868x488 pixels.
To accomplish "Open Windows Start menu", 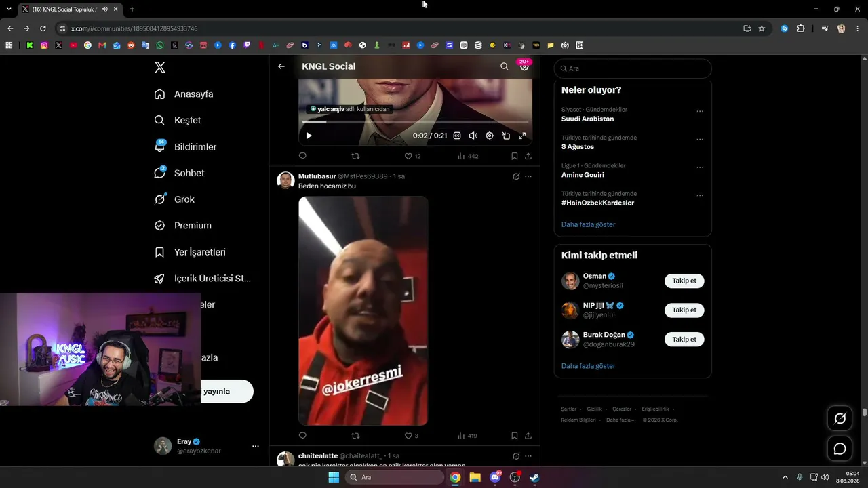I will [x=334, y=477].
